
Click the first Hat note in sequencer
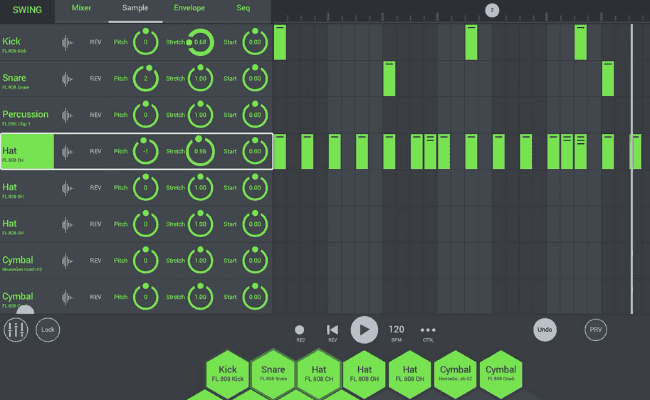coord(280,152)
